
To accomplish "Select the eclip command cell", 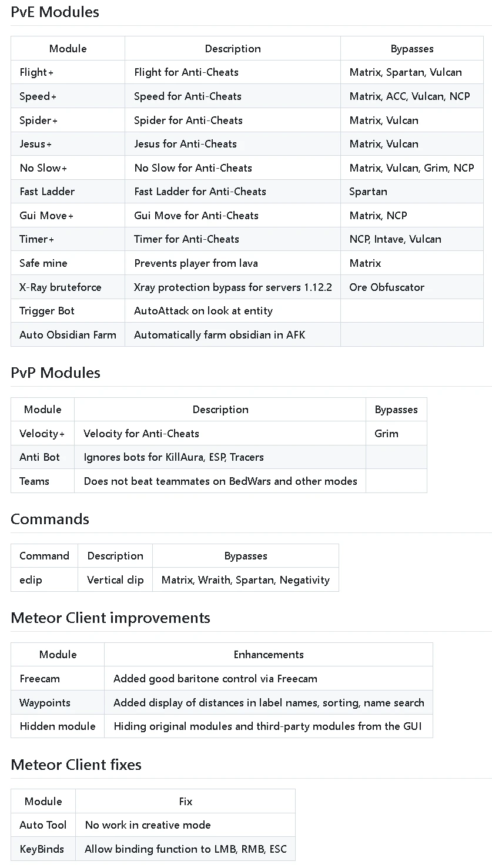I will (31, 580).
